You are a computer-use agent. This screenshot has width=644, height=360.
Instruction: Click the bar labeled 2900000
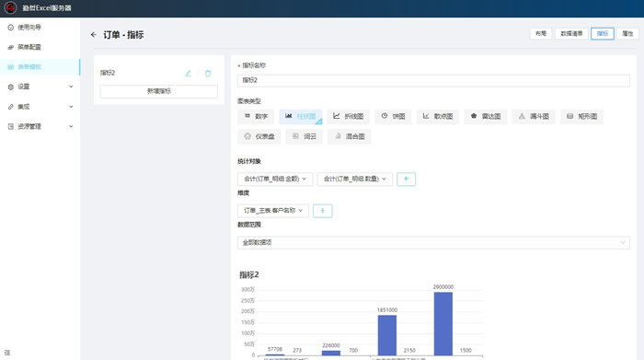tap(443, 323)
